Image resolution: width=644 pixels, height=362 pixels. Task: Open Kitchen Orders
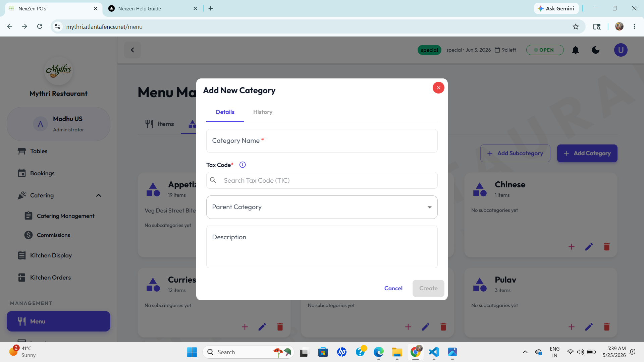(58, 278)
